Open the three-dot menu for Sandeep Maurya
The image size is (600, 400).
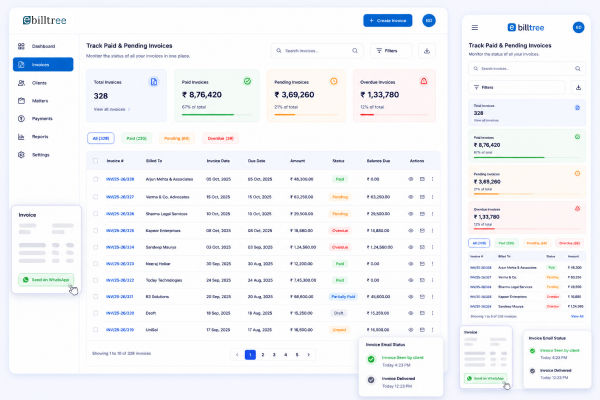(x=432, y=247)
